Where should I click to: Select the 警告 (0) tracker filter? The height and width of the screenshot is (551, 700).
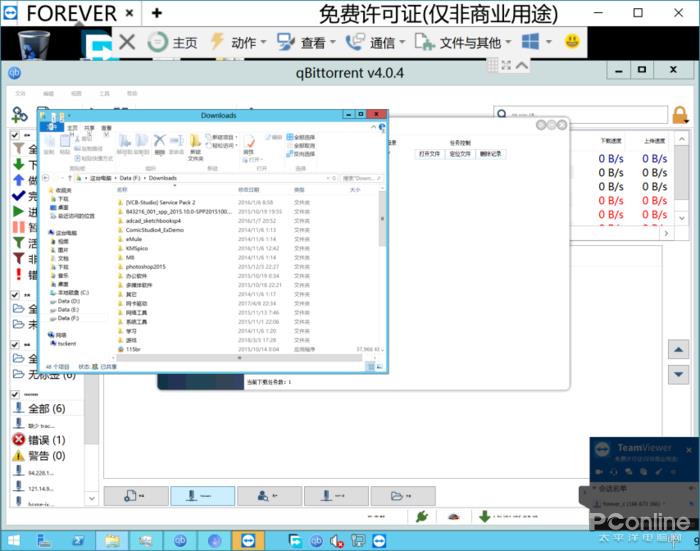click(40, 455)
